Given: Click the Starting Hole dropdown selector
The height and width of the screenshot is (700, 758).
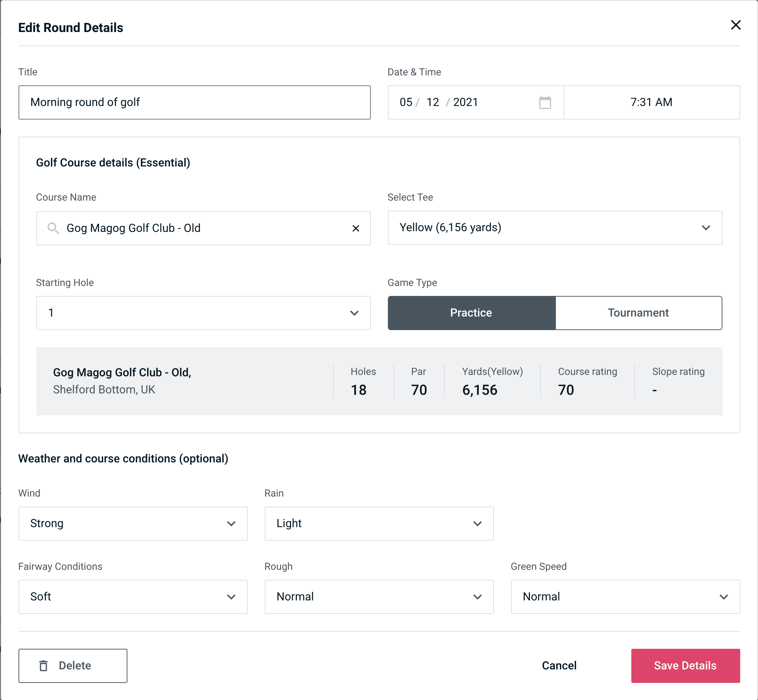Looking at the screenshot, I should tap(203, 313).
